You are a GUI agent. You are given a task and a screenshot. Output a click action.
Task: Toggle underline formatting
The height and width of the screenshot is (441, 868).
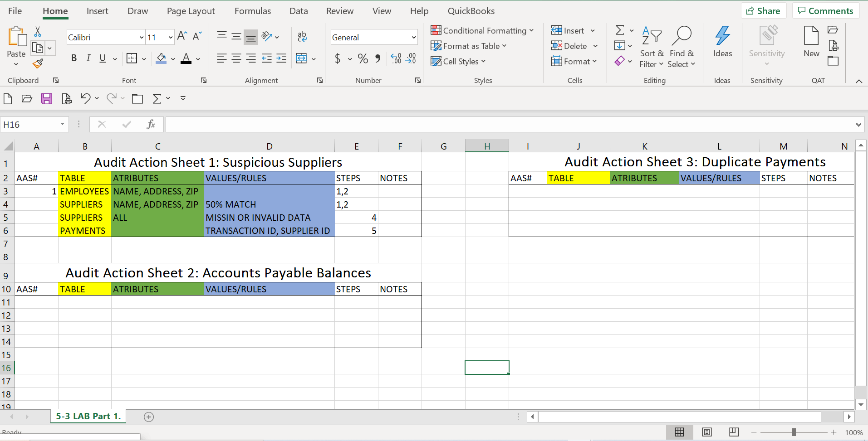point(102,58)
